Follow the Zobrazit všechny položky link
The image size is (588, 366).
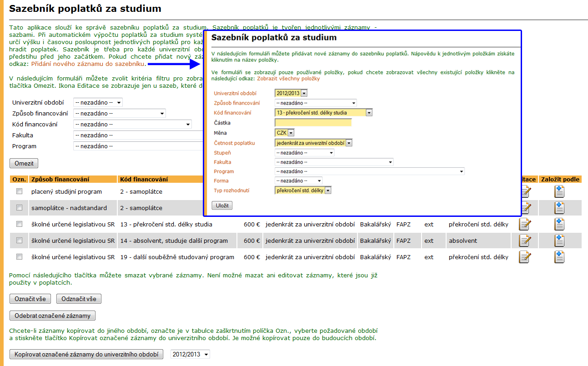(x=288, y=79)
